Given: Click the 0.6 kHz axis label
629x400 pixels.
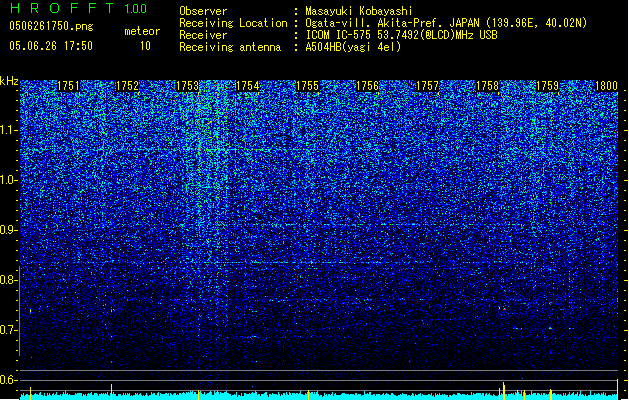Looking at the screenshot, I should pos(7,380).
